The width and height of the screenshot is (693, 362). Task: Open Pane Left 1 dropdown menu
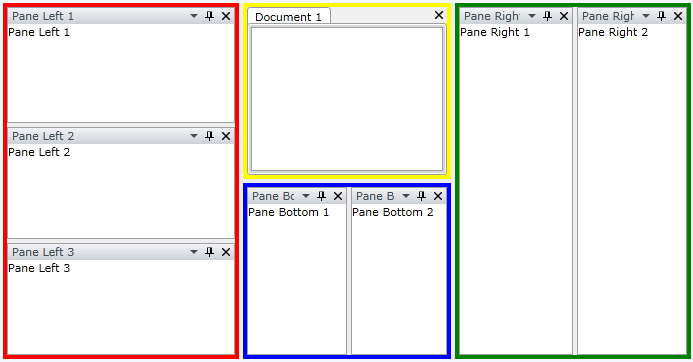tap(194, 16)
